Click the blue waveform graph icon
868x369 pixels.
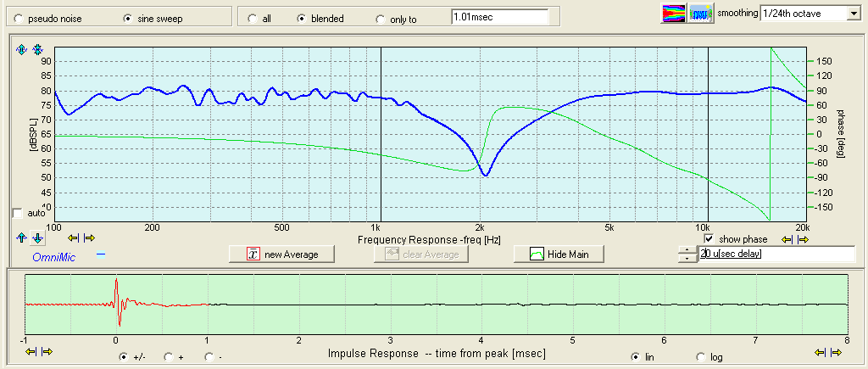point(700,13)
